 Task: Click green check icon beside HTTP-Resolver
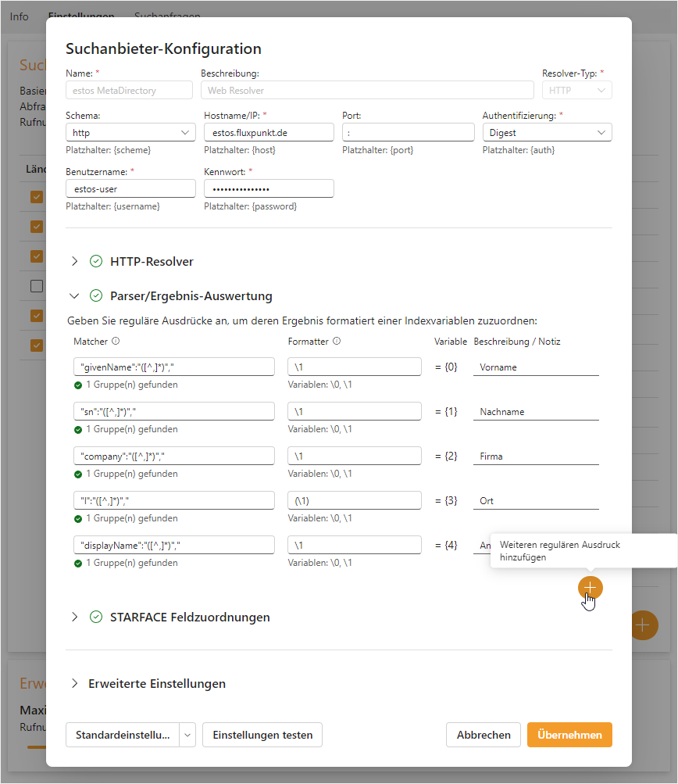[x=96, y=261]
